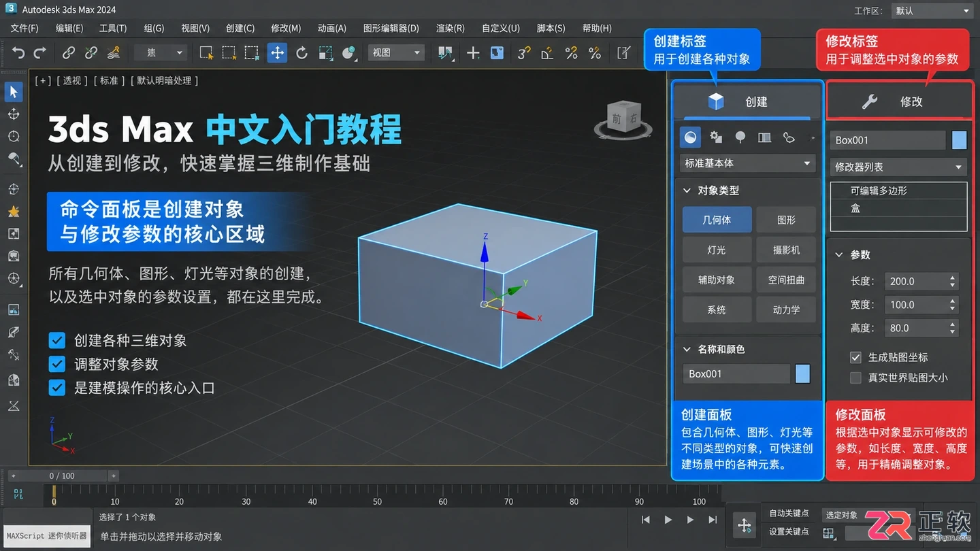The height and width of the screenshot is (551, 980).
Task: Click the blue keyboard shortcut override icon
Action: click(497, 52)
